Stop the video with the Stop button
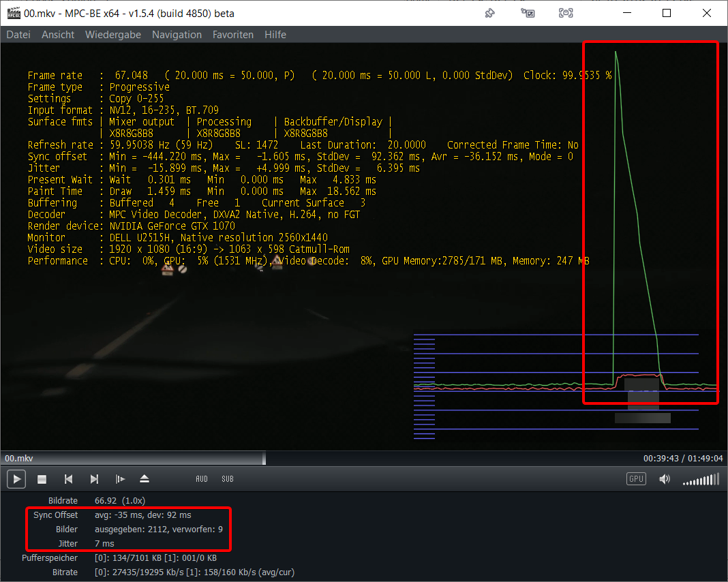The height and width of the screenshot is (582, 728). tap(42, 479)
